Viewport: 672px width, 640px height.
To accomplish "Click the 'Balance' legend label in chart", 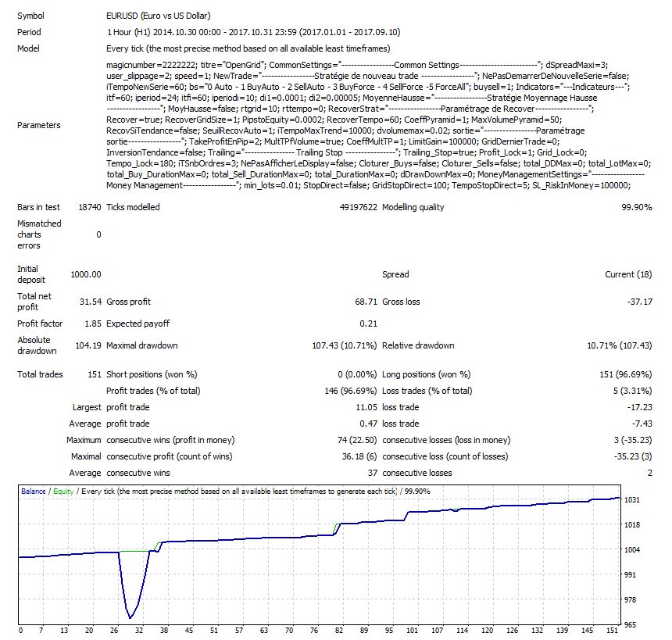I will tap(34, 492).
